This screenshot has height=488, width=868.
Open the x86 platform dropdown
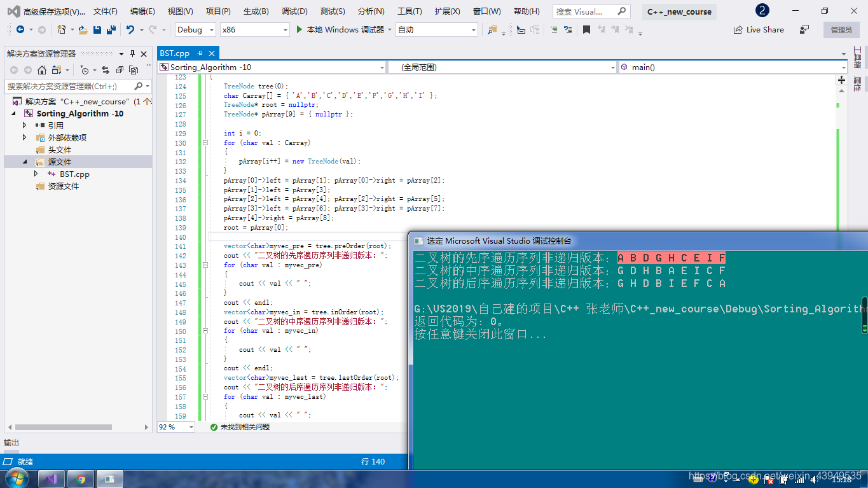point(254,29)
